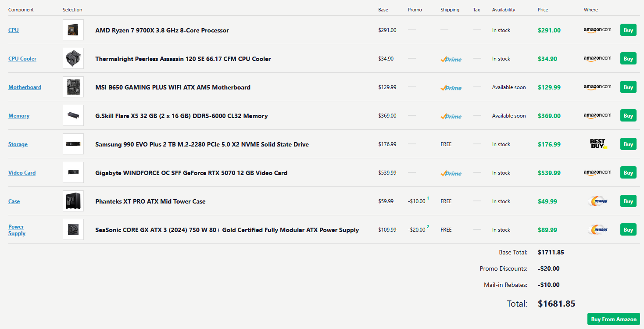This screenshot has width=644, height=329.
Task: Buy the Gigabyte RTX 5070 video card
Action: coord(628,173)
